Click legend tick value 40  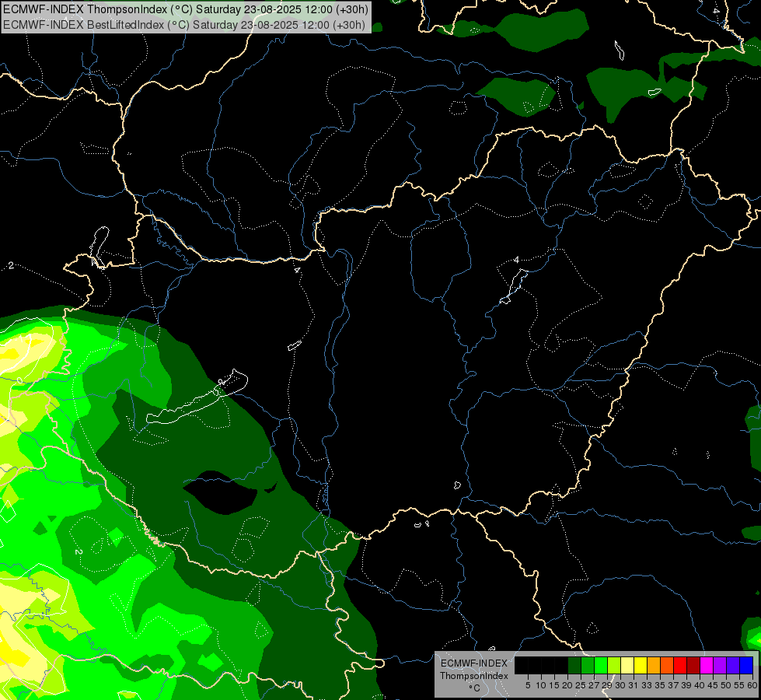(x=700, y=685)
